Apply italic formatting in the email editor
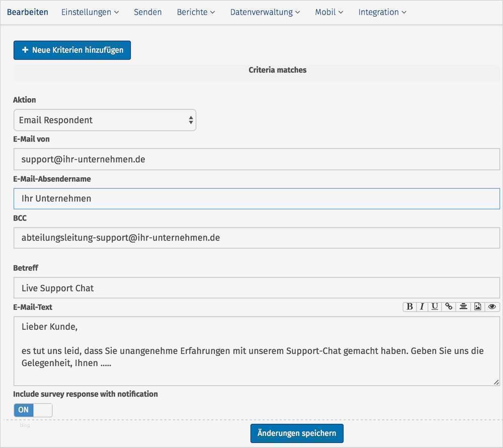 [422, 307]
